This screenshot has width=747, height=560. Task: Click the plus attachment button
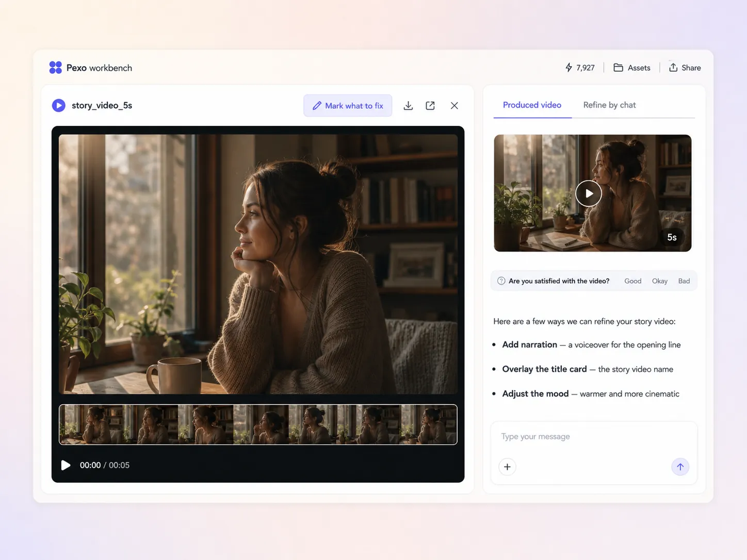click(x=507, y=467)
